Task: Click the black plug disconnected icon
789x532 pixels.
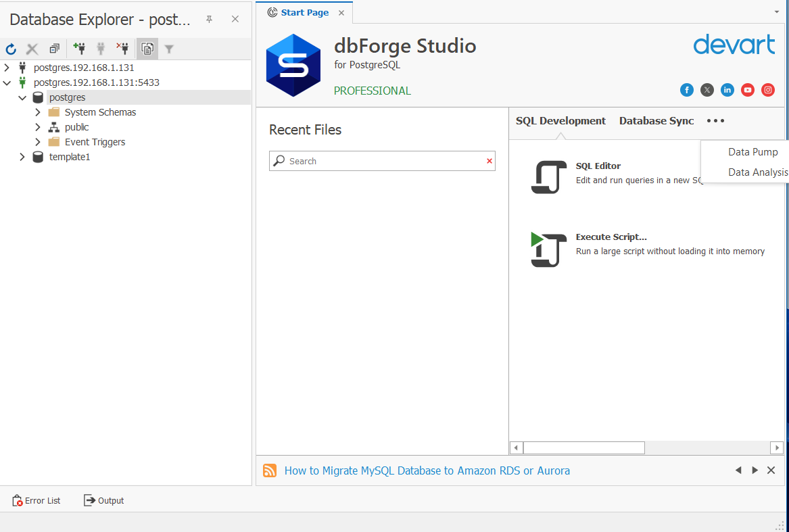Action: pos(22,68)
